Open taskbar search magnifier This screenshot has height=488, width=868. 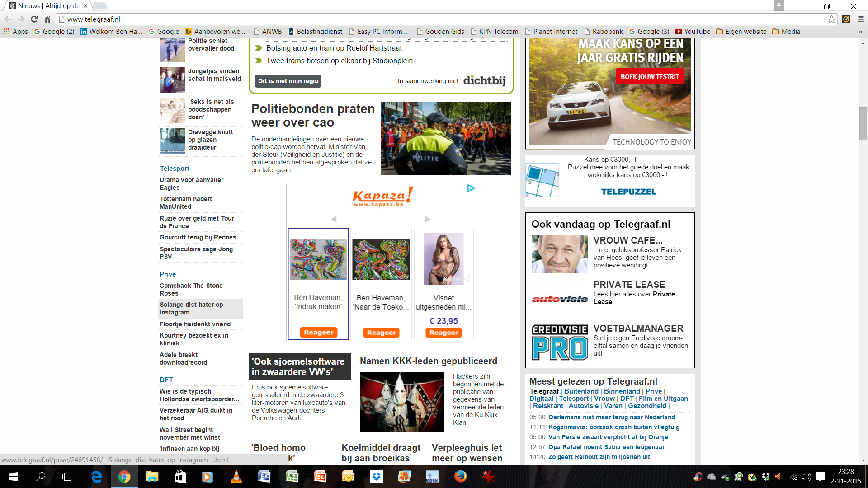pyautogui.click(x=41, y=477)
